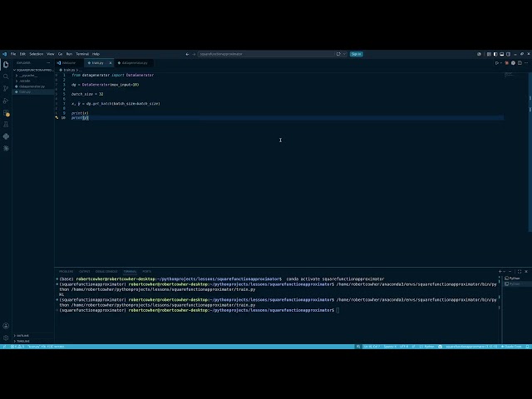The image size is (532, 399).
Task: Open the Python activity bar icon
Action: coord(6,136)
